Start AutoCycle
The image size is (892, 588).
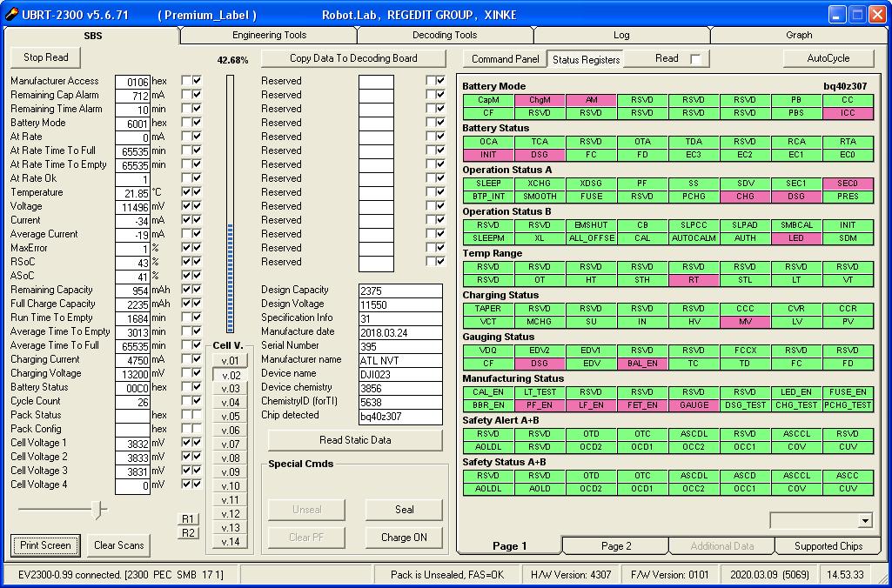click(828, 58)
